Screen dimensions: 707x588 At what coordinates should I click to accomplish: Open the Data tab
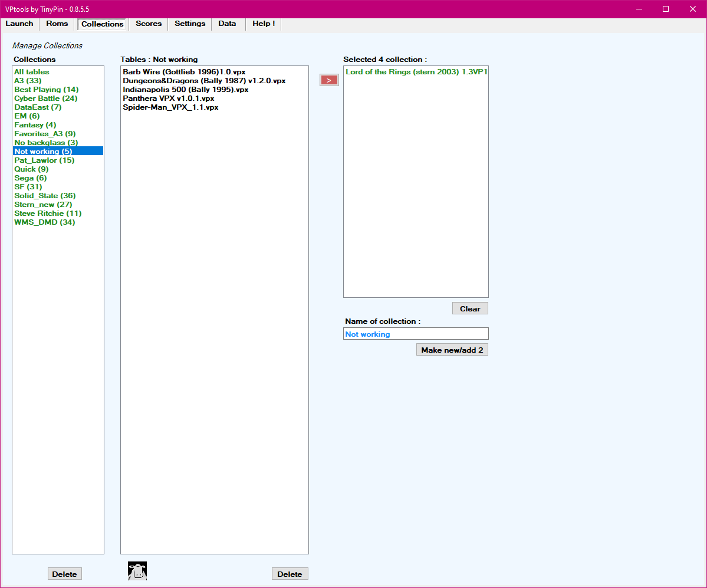pos(227,24)
